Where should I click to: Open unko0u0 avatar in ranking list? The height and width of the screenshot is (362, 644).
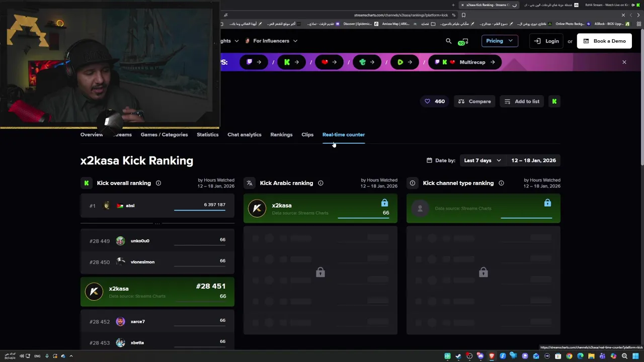[120, 241]
